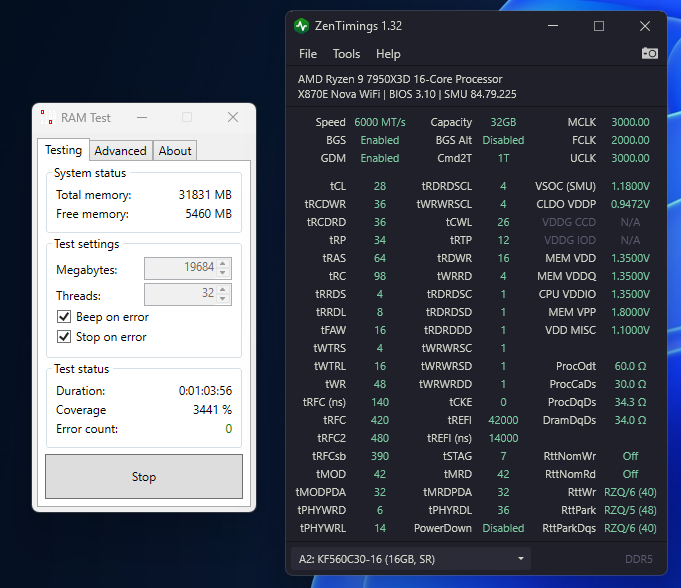Click the ZenTimings screenshot camera icon
The image size is (681, 588).
pos(650,53)
